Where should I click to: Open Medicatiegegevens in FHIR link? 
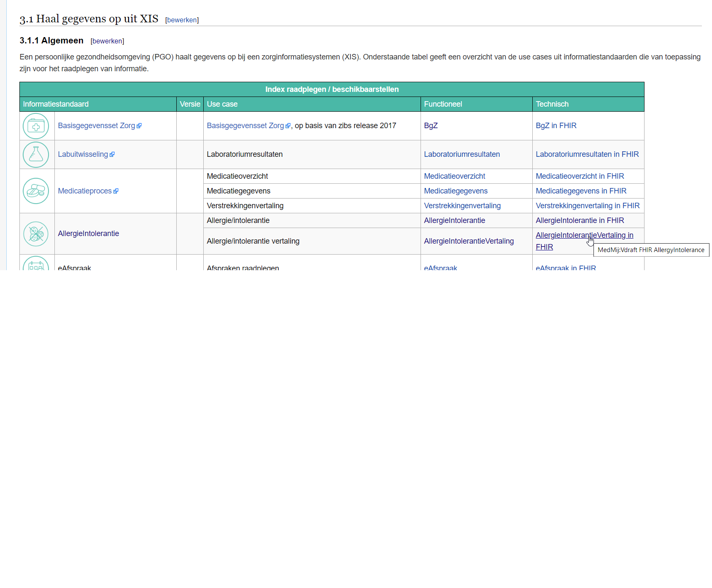[581, 191]
